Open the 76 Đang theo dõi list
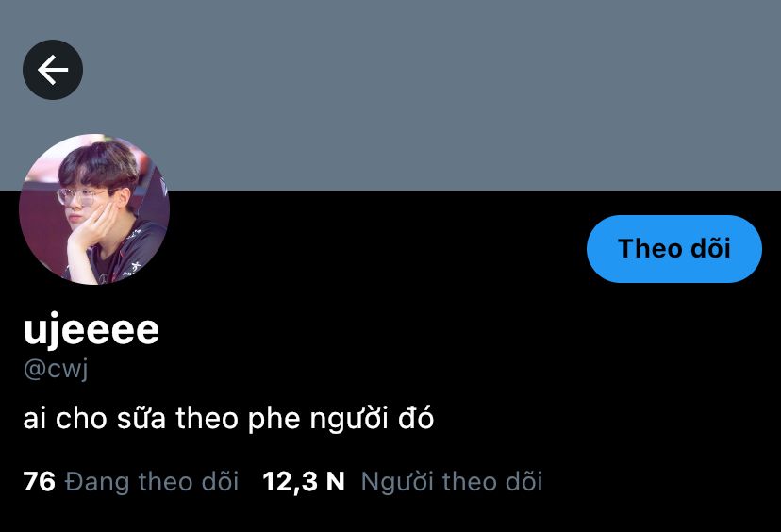This screenshot has width=781, height=532. pyautogui.click(x=131, y=482)
